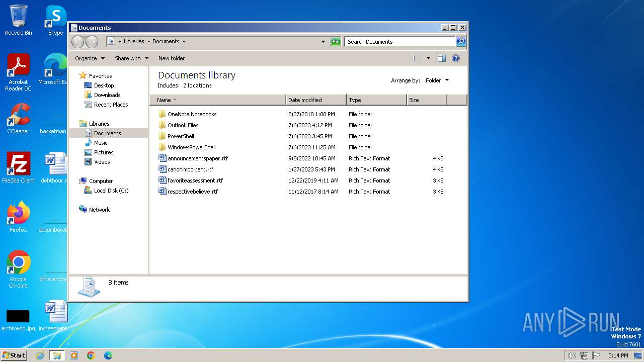The height and width of the screenshot is (362, 644).
Task: Open Music library in navigation pane
Action: (x=101, y=143)
